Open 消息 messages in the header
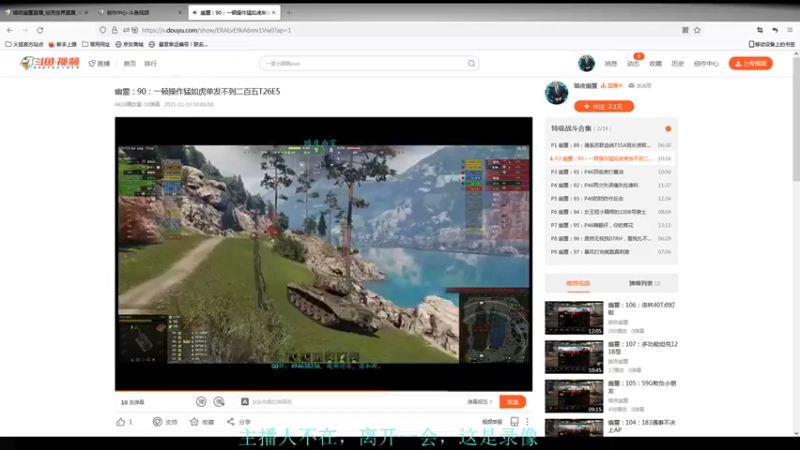 611,64
